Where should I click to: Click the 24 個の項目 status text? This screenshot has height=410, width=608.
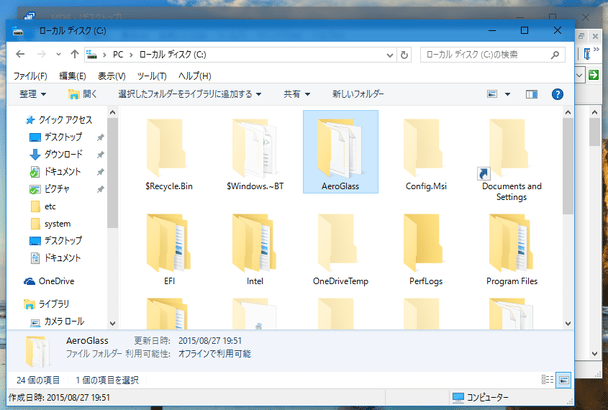(38, 380)
